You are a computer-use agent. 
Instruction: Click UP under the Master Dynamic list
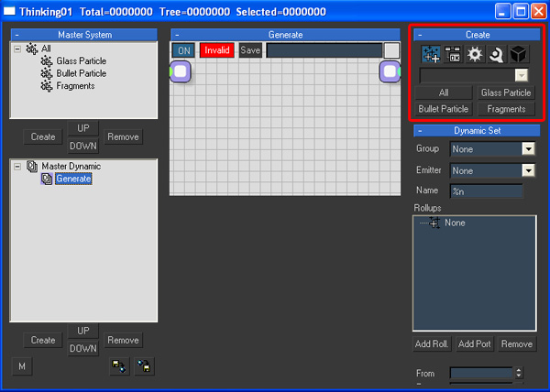tap(83, 331)
